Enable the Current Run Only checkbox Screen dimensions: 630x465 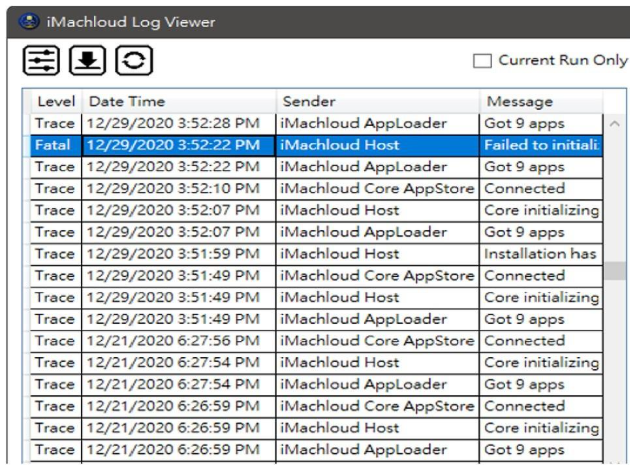click(482, 61)
